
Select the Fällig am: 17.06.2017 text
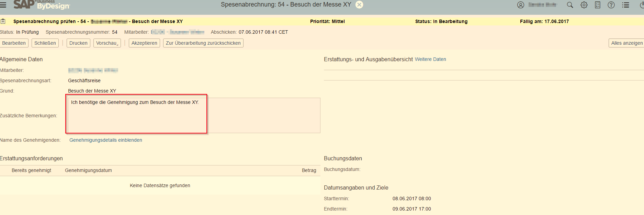544,21
